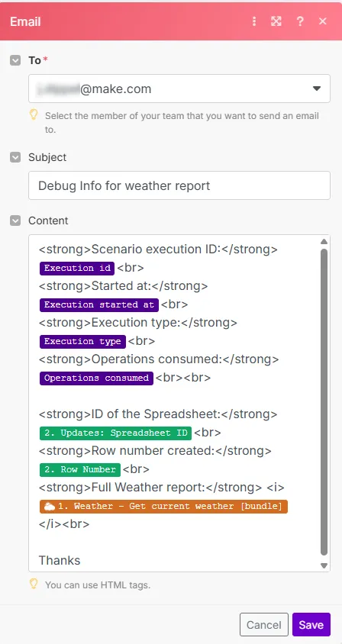Viewport: 342px width, 644px height.
Task: Select the 2. Updates: Spreadsheet ID pill
Action: [115, 433]
